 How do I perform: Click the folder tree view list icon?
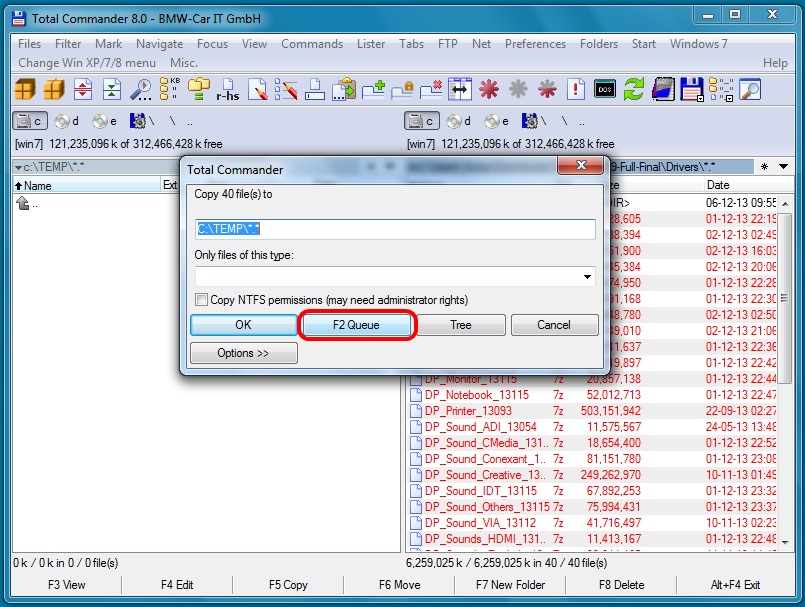(x=721, y=89)
